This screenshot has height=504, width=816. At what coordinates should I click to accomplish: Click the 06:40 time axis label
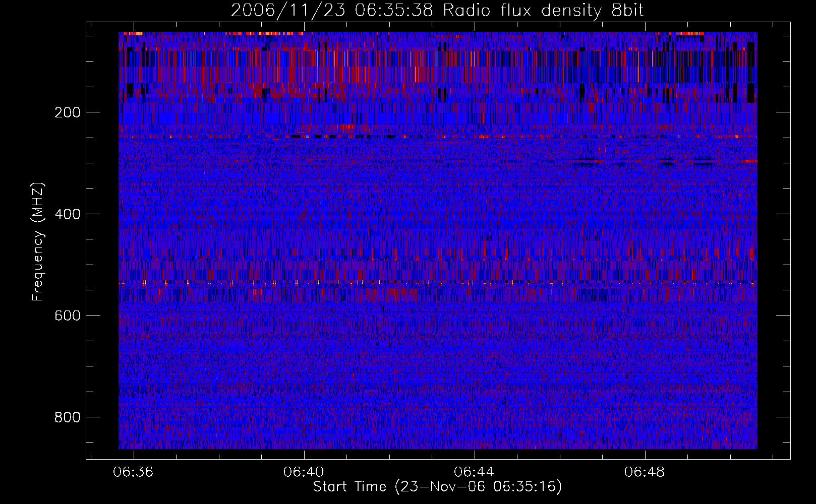point(304,472)
